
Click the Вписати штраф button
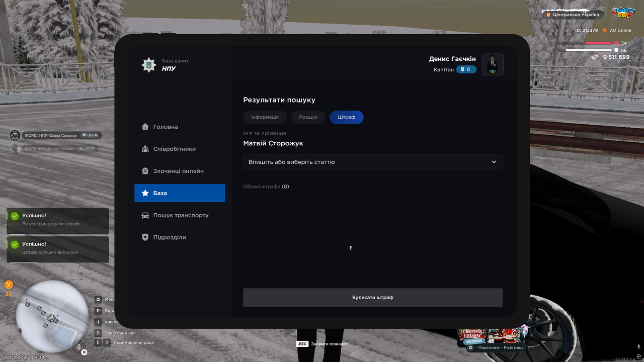(x=373, y=298)
